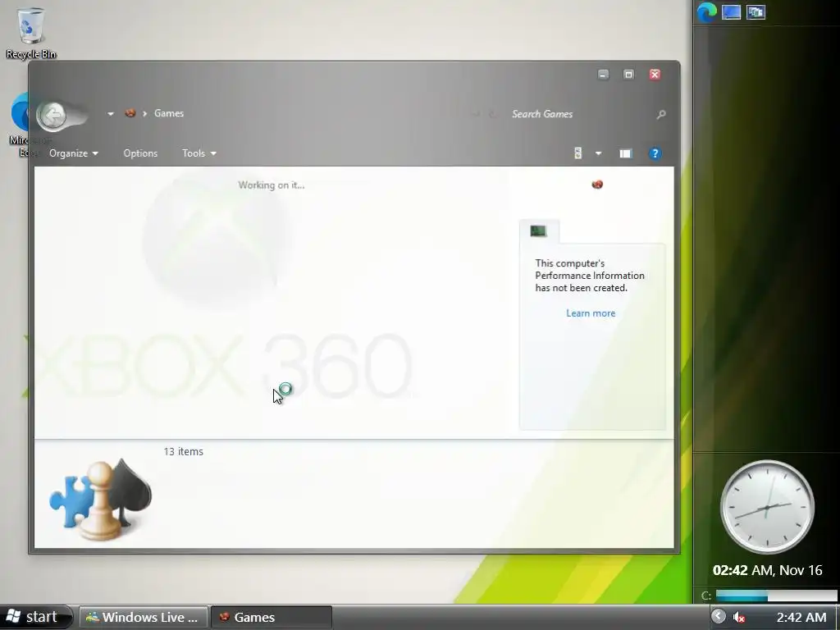Click the Games folder chess-piece image
Viewport: 840px width, 630px height.
[100, 500]
